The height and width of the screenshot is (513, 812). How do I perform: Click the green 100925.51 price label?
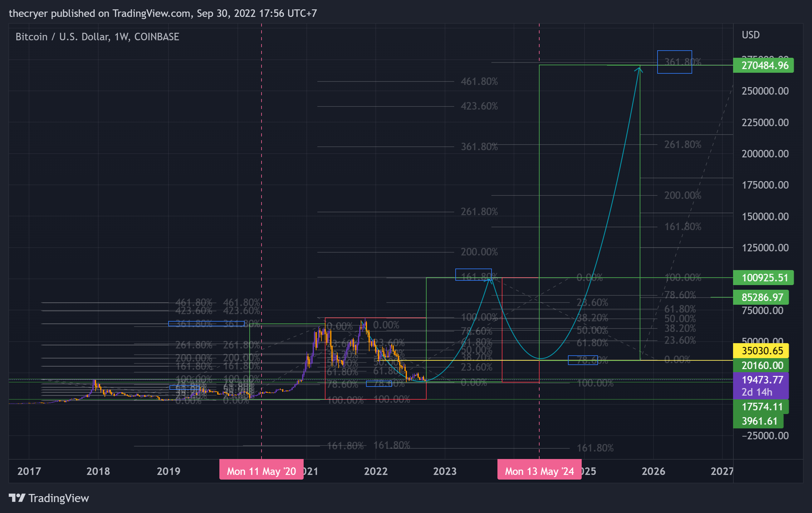pyautogui.click(x=763, y=278)
